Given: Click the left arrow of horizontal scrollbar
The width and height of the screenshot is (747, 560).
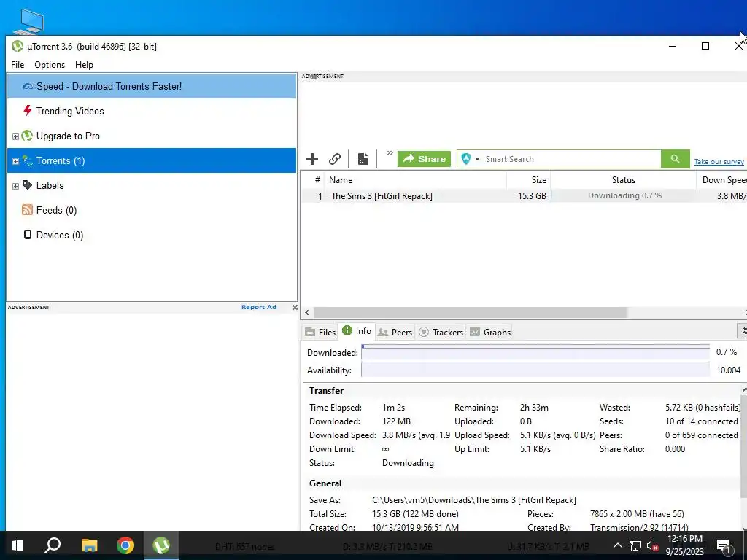Looking at the screenshot, I should [307, 312].
